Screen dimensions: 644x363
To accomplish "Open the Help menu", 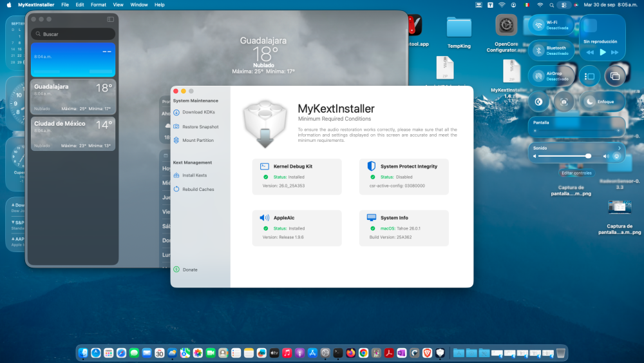I will [x=159, y=5].
